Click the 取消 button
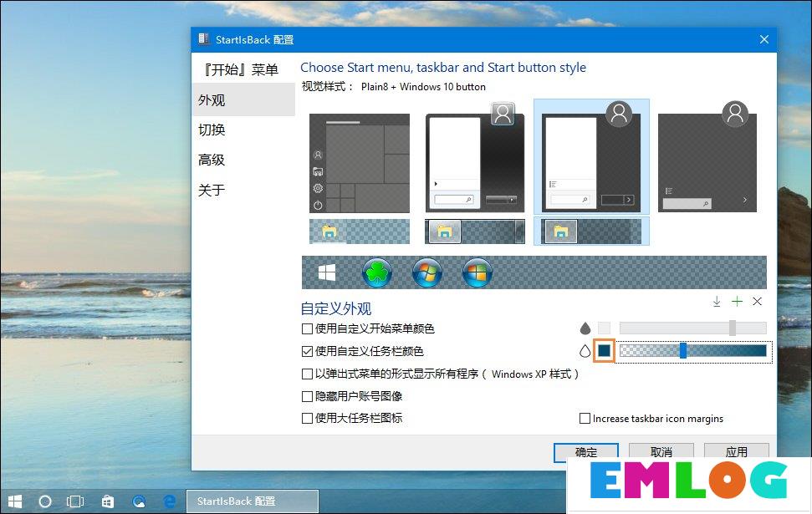This screenshot has width=812, height=514. coord(661,452)
